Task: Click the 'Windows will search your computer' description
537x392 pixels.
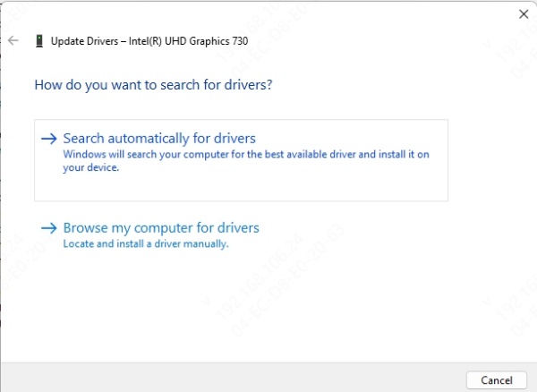Action: coord(246,154)
